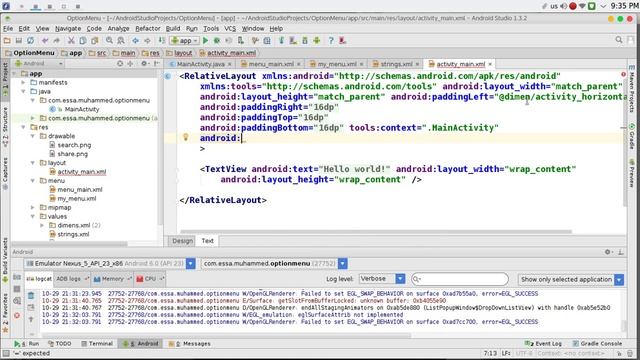Viewport: 640px width, 360px height.
Task: Click the Replace toolbar icon
Action: point(121,40)
